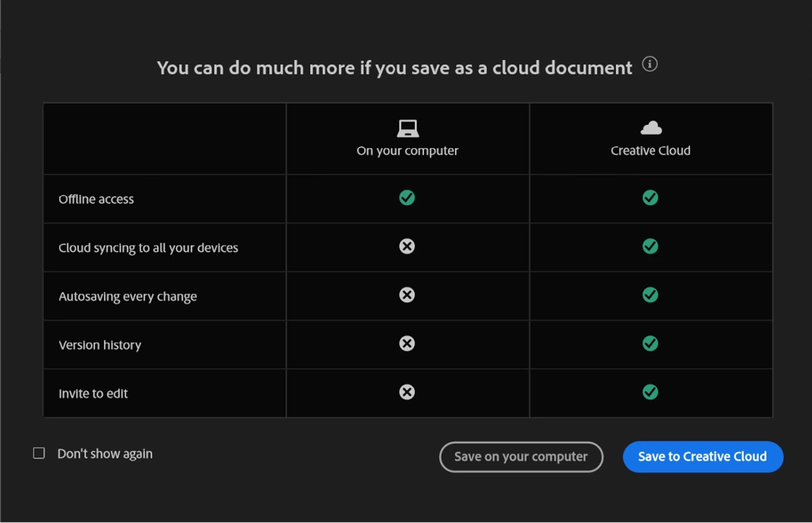Click the Invite to edit row label
Image resolution: width=812 pixels, height=523 pixels.
93,393
